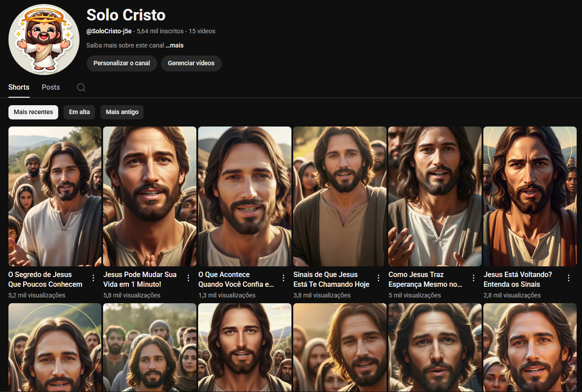Click the channel handle @SoloCristo-j5e
Viewport: 582px width, 392px height.
click(x=109, y=31)
